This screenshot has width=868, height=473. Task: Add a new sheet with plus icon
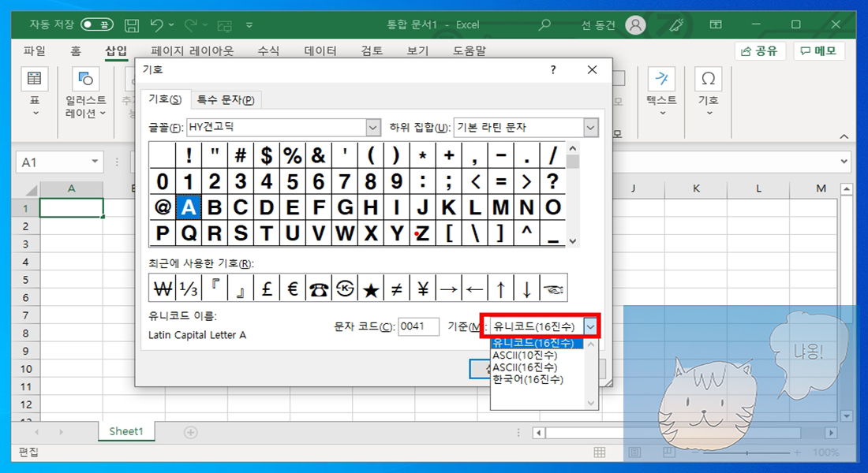(190, 432)
